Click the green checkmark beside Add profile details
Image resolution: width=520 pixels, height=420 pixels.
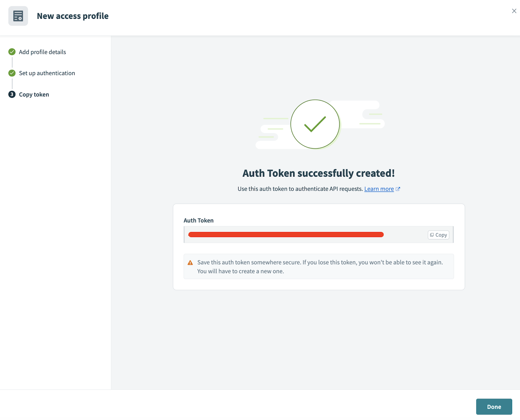point(12,52)
